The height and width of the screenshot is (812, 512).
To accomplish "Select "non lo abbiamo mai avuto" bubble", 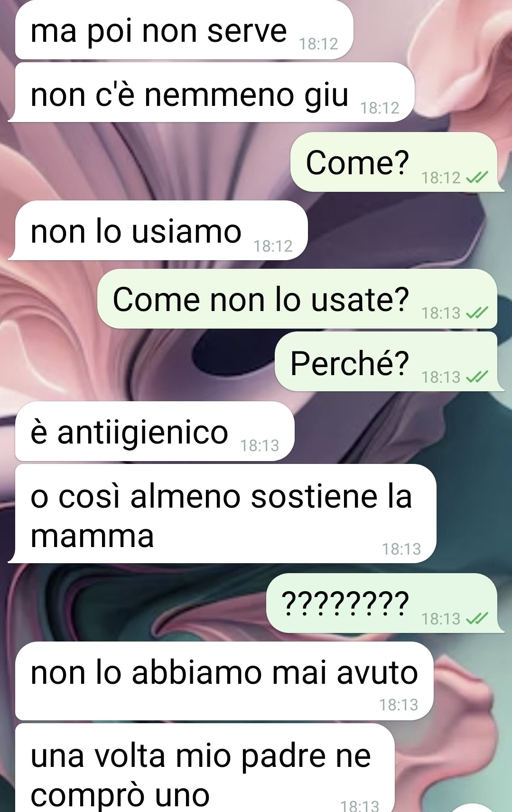I will [x=224, y=681].
